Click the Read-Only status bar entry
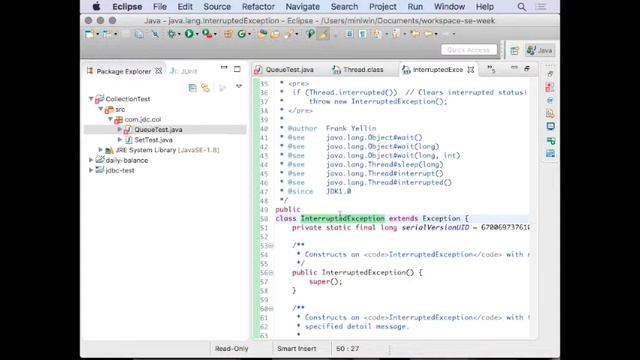 tap(231, 349)
